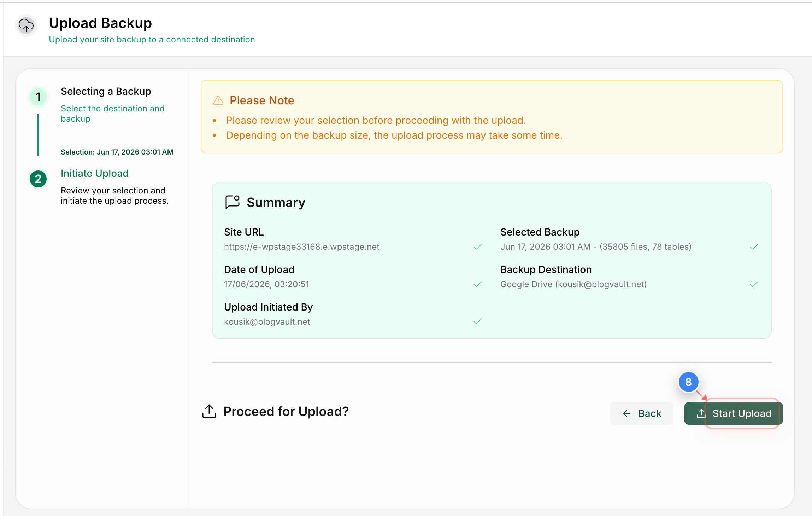Click the checkmark next to Date of Upload
This screenshot has height=516, width=812.
click(478, 284)
